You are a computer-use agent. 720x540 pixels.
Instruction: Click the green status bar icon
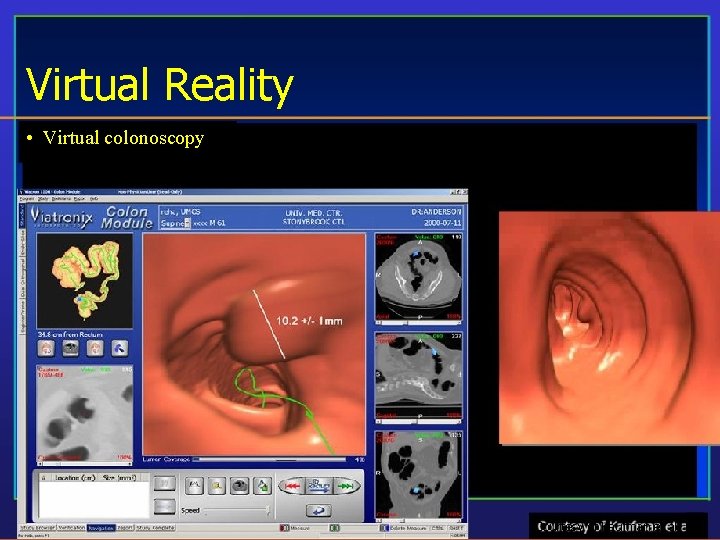[x=335, y=528]
